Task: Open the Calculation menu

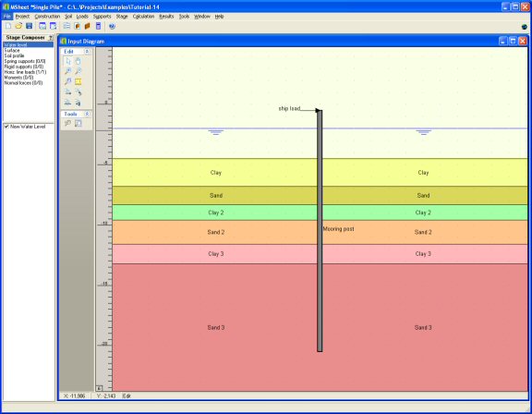Action: click(x=143, y=17)
